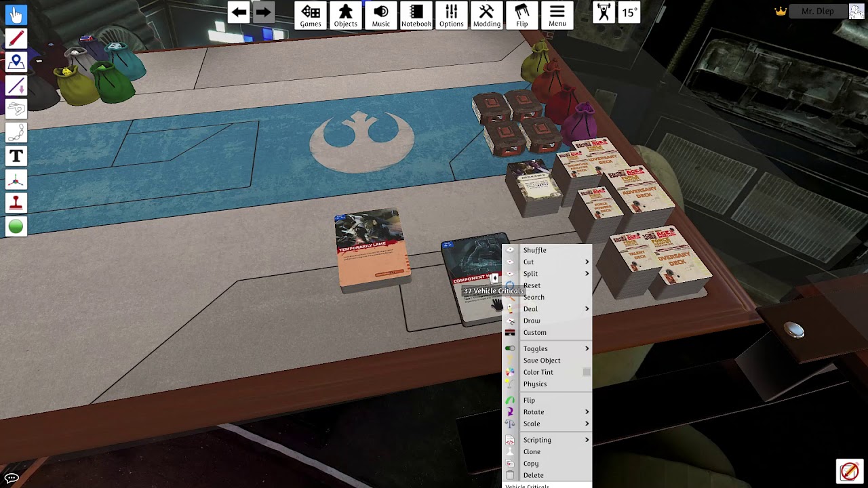Click the Scale balance icon

[x=510, y=424]
